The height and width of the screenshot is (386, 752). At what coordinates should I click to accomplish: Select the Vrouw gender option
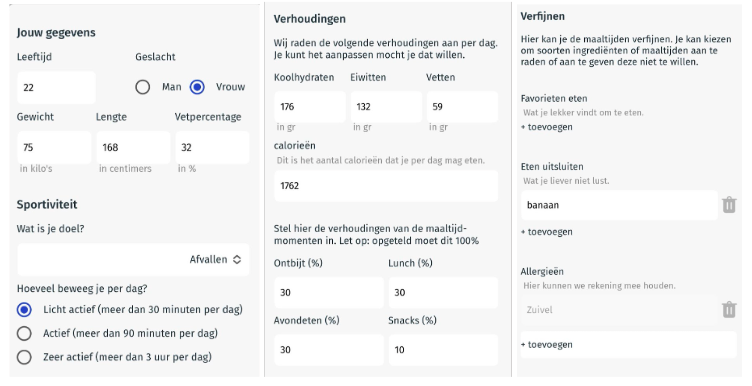click(x=197, y=87)
